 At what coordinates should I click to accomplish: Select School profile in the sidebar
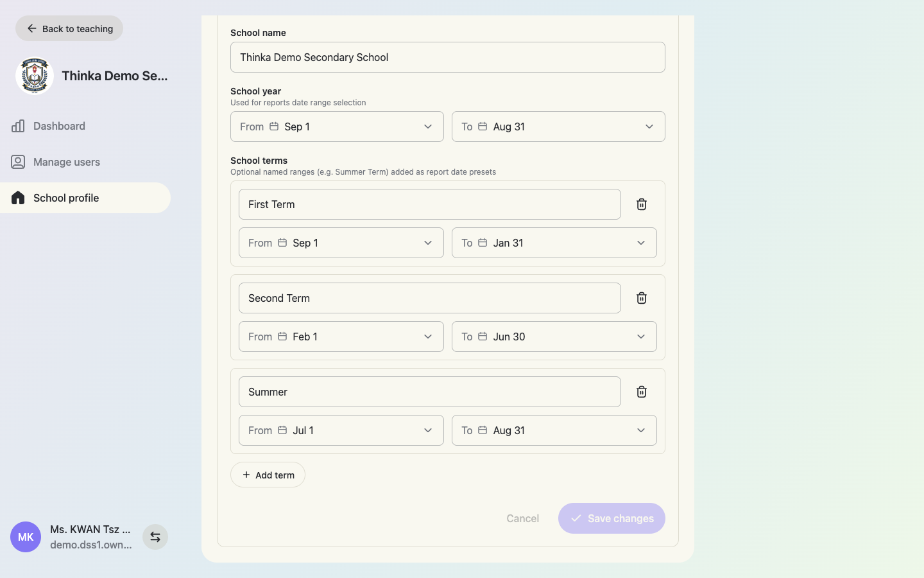(x=85, y=198)
